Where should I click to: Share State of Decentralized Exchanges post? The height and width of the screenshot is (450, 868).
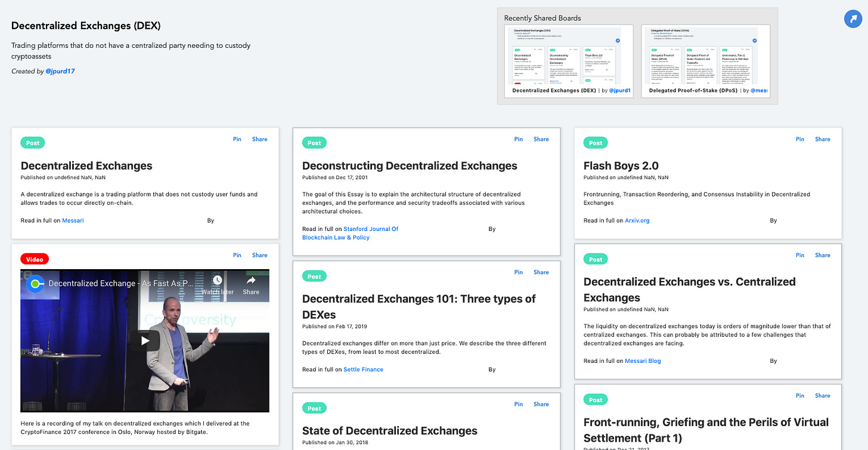click(x=541, y=404)
